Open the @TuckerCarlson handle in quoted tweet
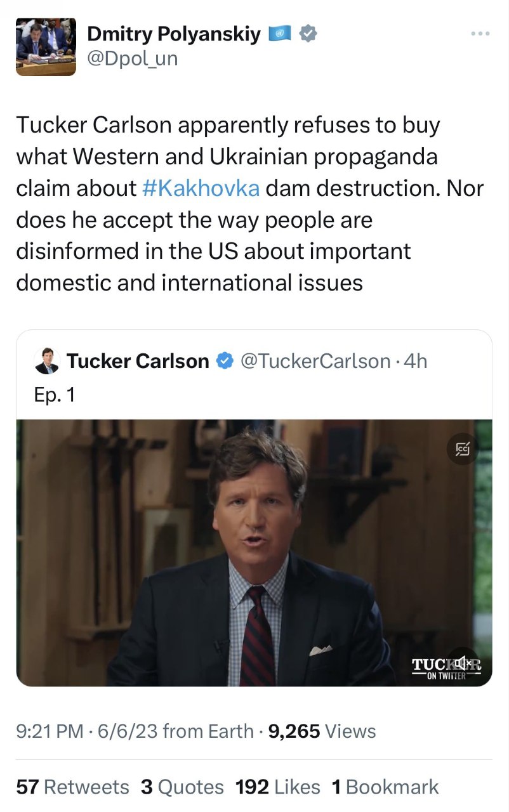 pos(315,361)
